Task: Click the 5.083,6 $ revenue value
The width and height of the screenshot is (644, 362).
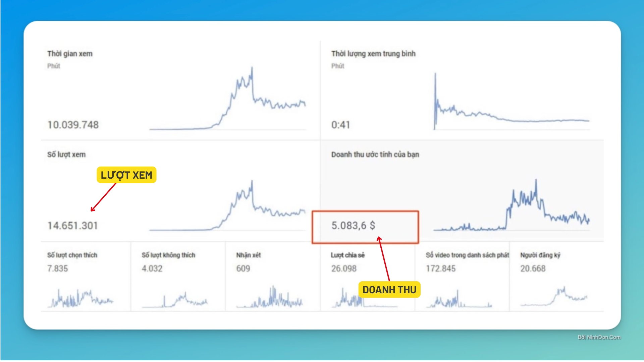Action: point(353,226)
